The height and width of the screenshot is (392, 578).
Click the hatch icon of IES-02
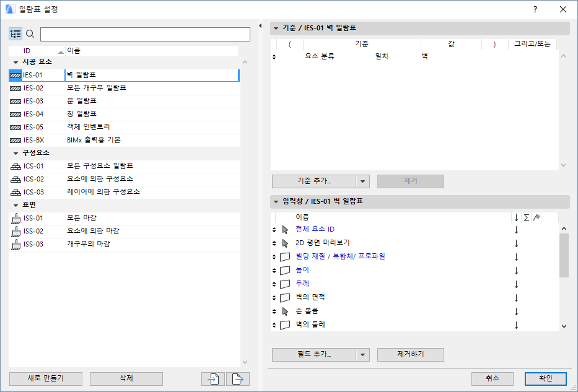click(x=15, y=89)
